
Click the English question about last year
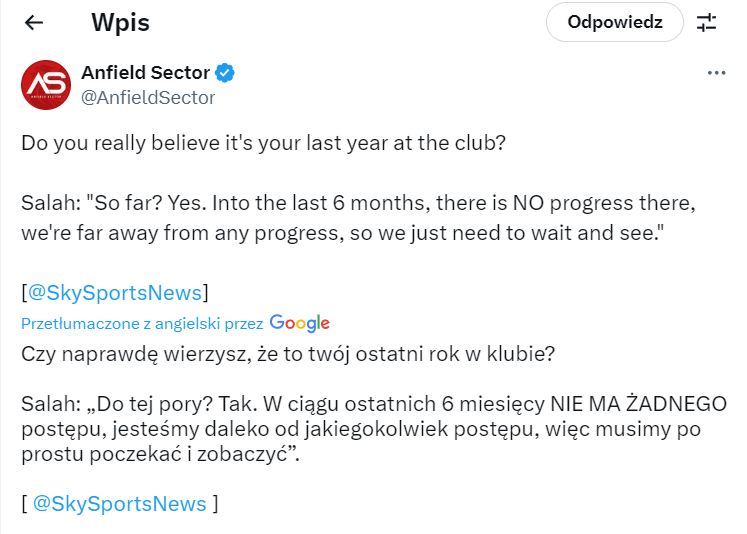(x=263, y=142)
